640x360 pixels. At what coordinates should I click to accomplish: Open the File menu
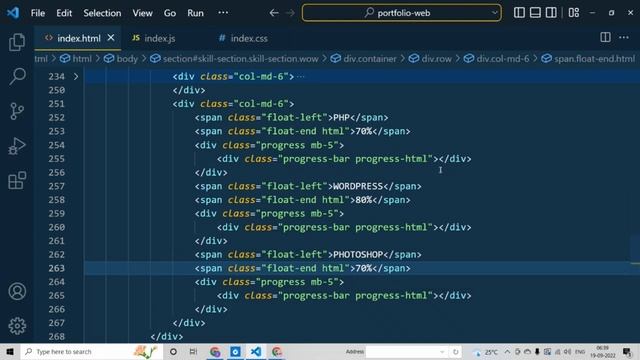pyautogui.click(x=38, y=13)
